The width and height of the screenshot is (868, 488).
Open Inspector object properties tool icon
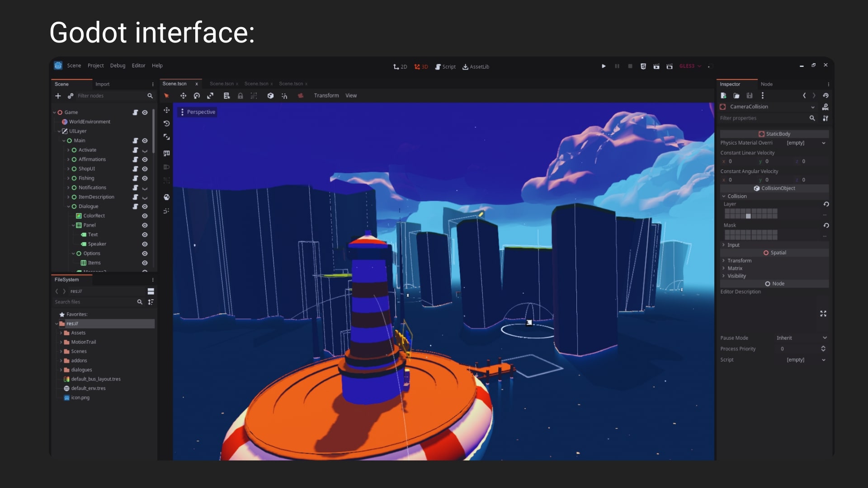[x=826, y=118]
